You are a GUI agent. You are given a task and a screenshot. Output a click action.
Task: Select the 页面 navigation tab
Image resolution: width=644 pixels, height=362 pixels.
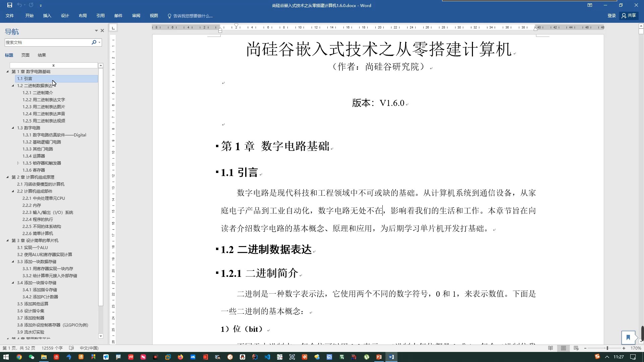tap(25, 55)
